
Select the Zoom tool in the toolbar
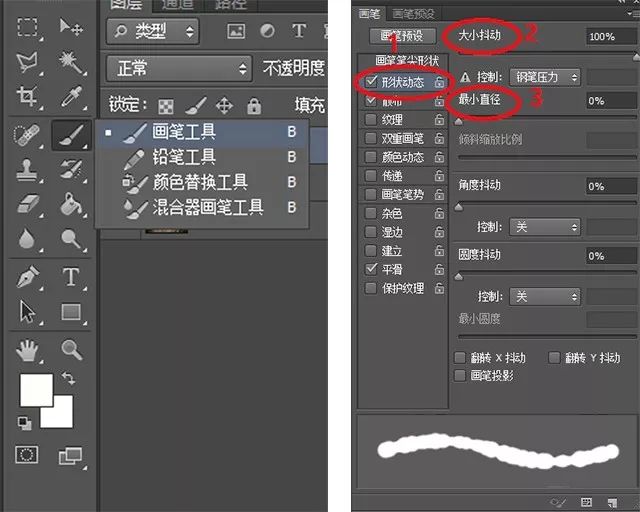click(x=71, y=349)
